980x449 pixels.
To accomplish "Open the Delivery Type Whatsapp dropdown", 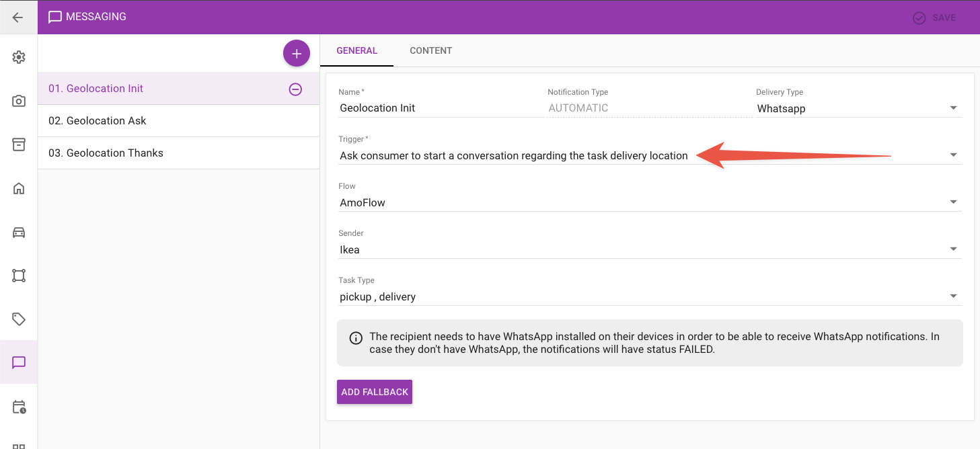I will pyautogui.click(x=859, y=108).
